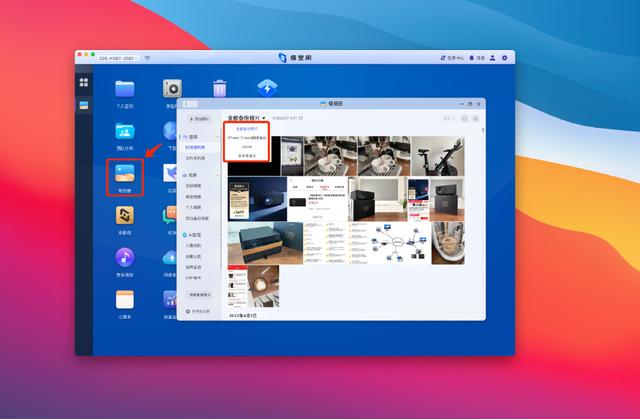This screenshot has width=640, height=419.
Task: Open 自动备份相册 in album sidebar
Action: 197,218
